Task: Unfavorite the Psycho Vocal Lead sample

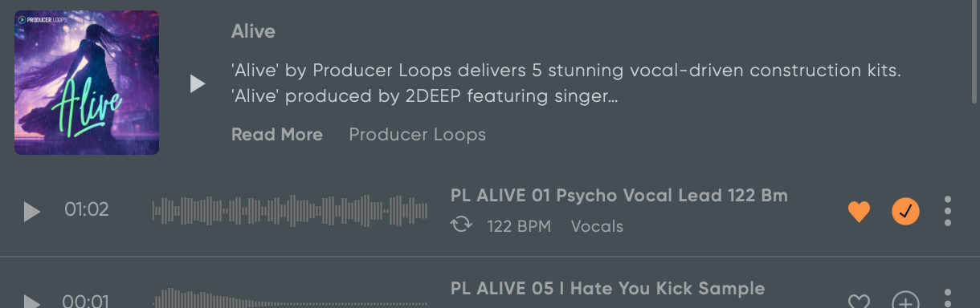Action: [860, 212]
